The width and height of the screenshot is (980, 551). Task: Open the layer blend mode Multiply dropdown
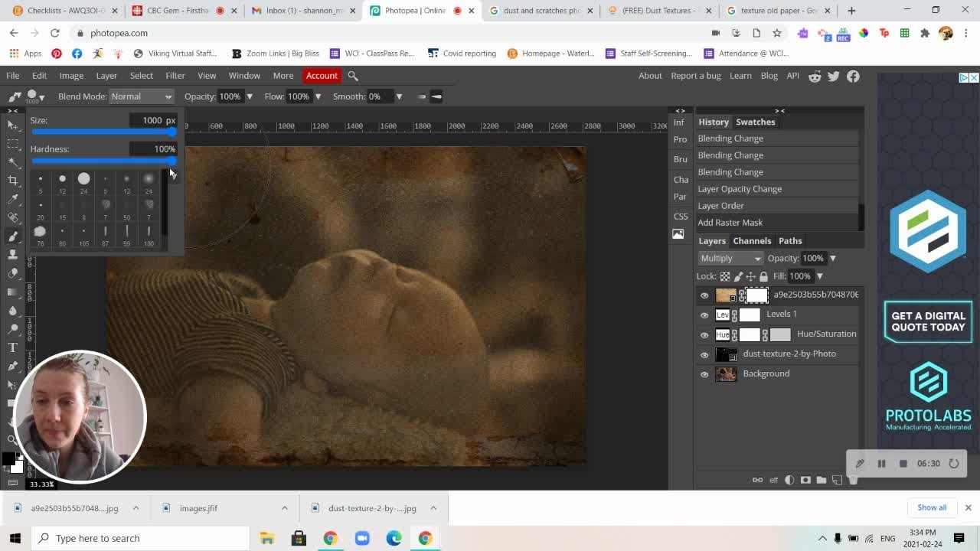730,258
